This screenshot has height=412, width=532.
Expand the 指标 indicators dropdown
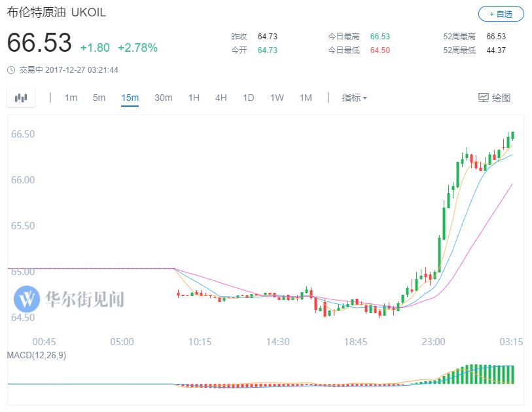point(354,98)
